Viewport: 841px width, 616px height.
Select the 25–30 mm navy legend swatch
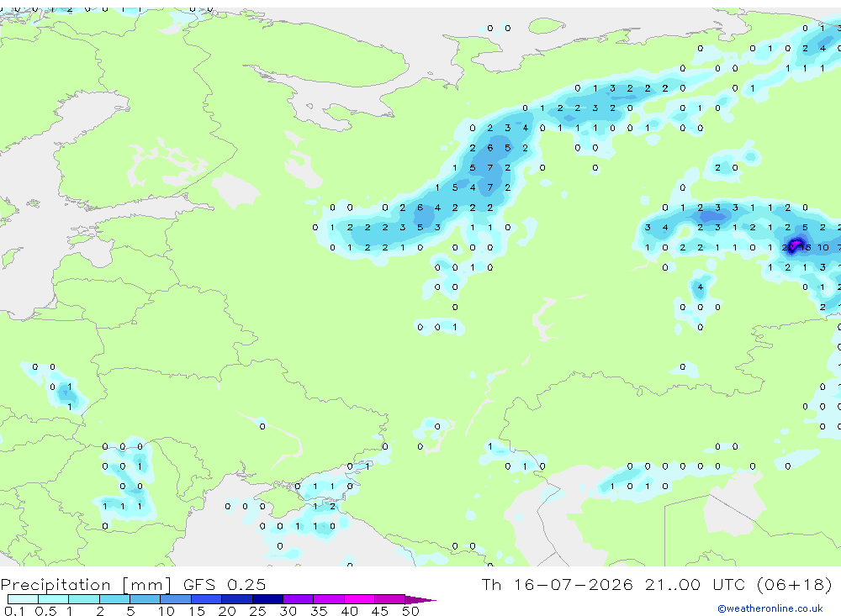(x=267, y=599)
